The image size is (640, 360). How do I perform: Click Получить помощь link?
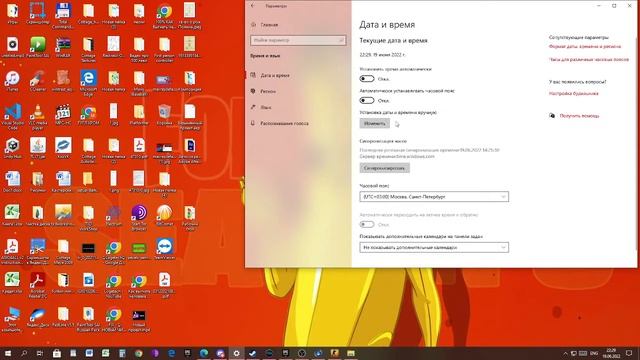(x=579, y=116)
